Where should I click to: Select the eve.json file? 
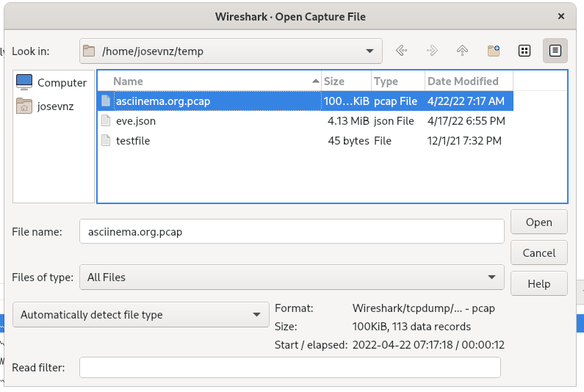(135, 121)
